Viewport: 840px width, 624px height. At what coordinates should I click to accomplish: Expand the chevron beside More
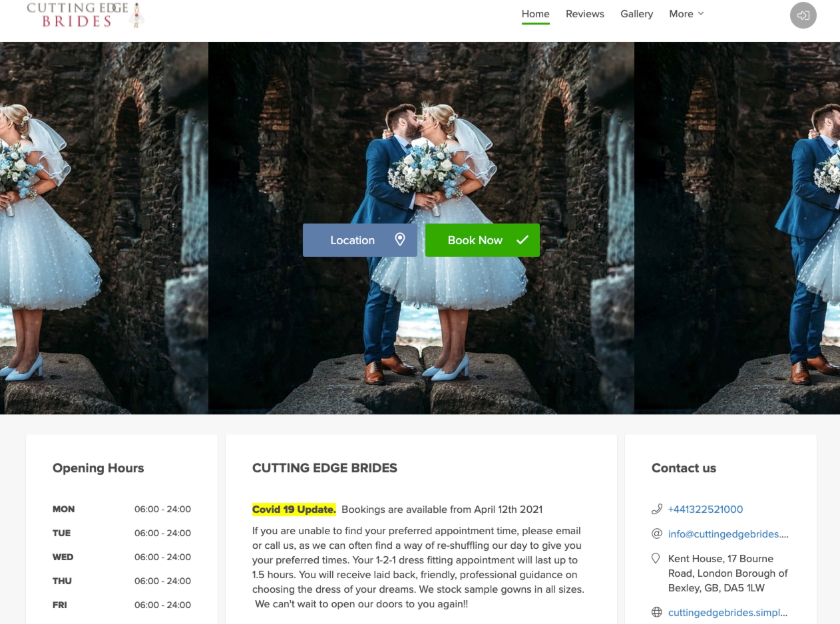click(x=700, y=14)
